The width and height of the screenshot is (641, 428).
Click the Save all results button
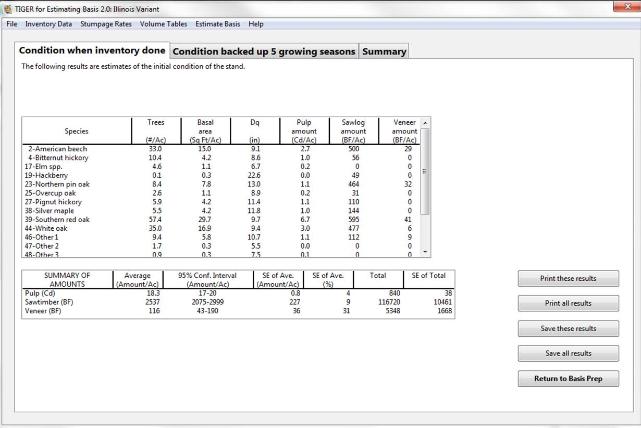click(568, 353)
